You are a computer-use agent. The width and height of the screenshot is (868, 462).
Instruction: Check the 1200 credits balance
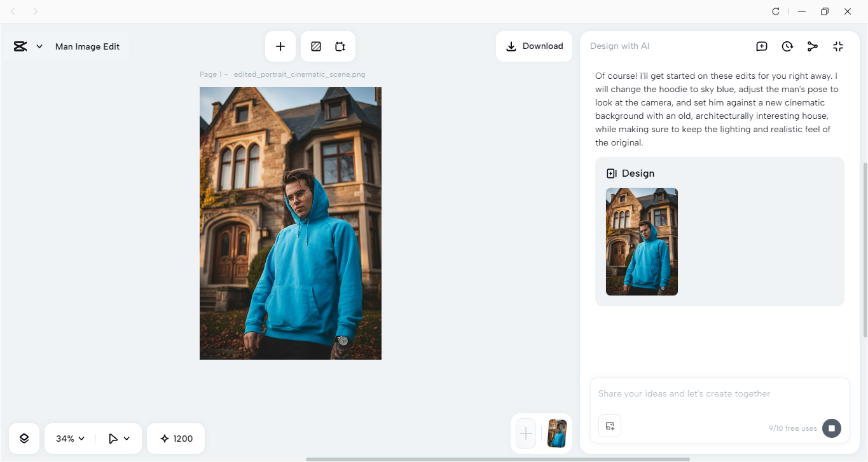coord(176,438)
